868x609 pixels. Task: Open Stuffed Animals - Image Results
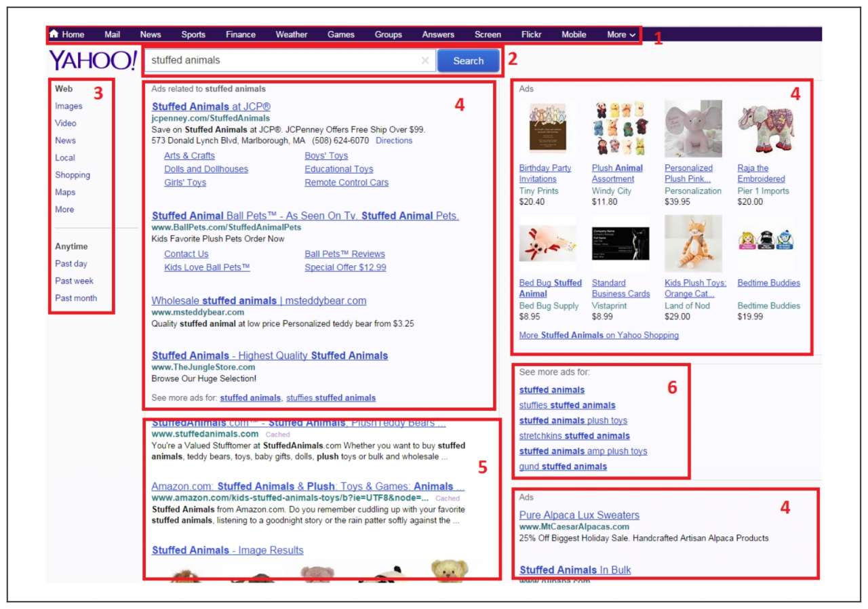pyautogui.click(x=228, y=550)
